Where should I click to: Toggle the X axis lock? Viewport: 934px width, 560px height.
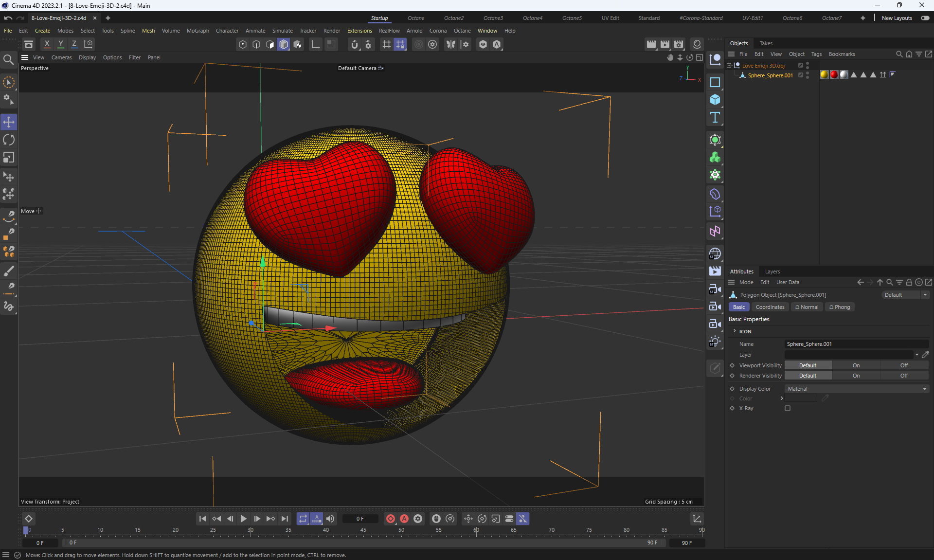pos(47,44)
